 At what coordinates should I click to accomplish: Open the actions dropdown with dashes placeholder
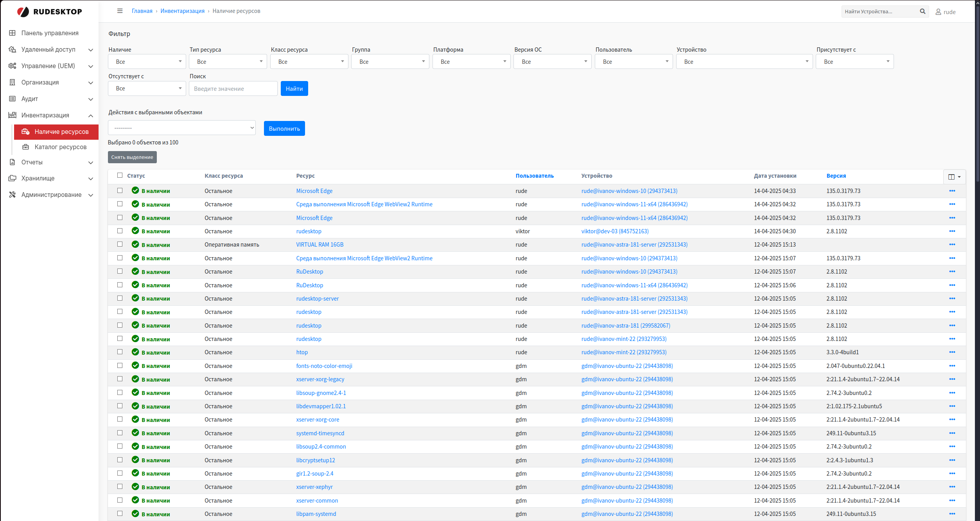pos(181,128)
